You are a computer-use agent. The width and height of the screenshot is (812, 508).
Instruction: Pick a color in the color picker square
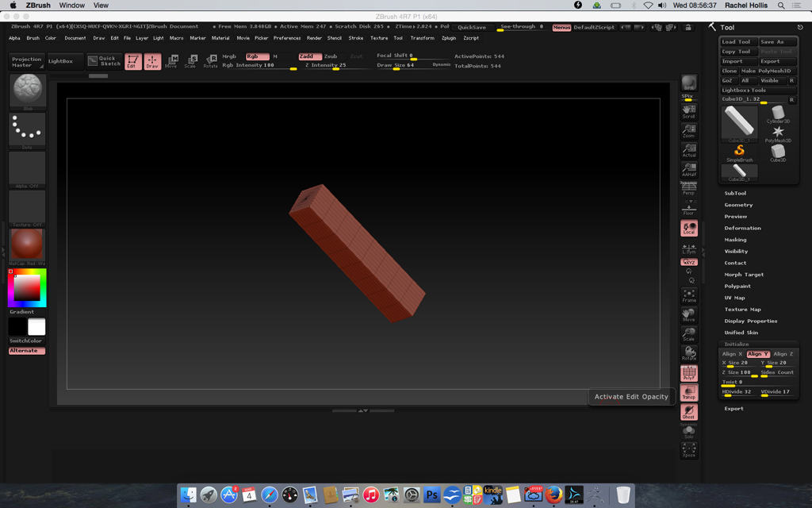[27, 287]
